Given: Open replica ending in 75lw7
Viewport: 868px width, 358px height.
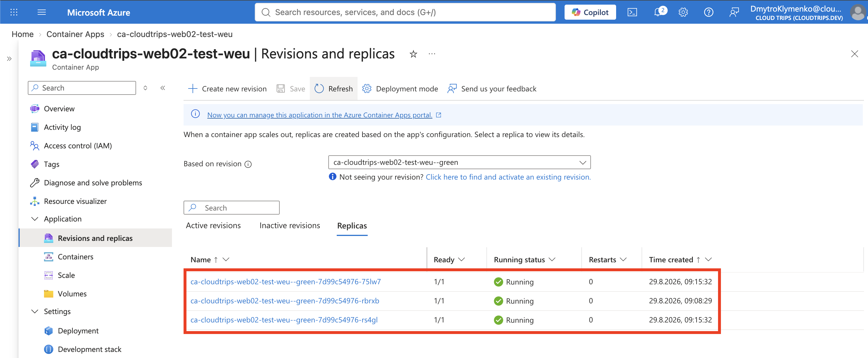Looking at the screenshot, I should tap(286, 282).
